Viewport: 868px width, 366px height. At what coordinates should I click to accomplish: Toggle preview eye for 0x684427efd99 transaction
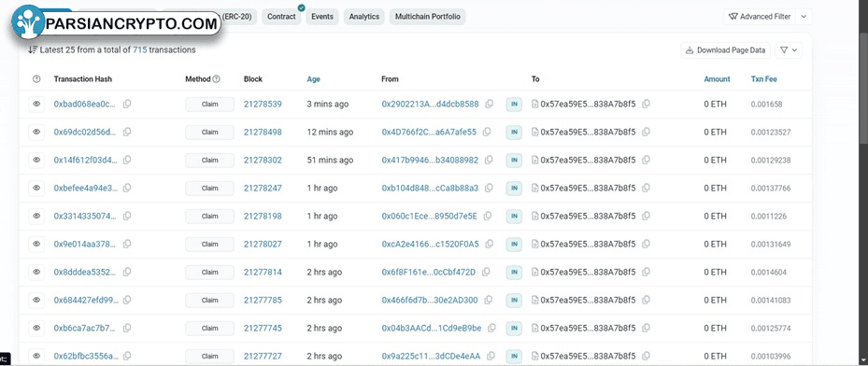(x=36, y=300)
